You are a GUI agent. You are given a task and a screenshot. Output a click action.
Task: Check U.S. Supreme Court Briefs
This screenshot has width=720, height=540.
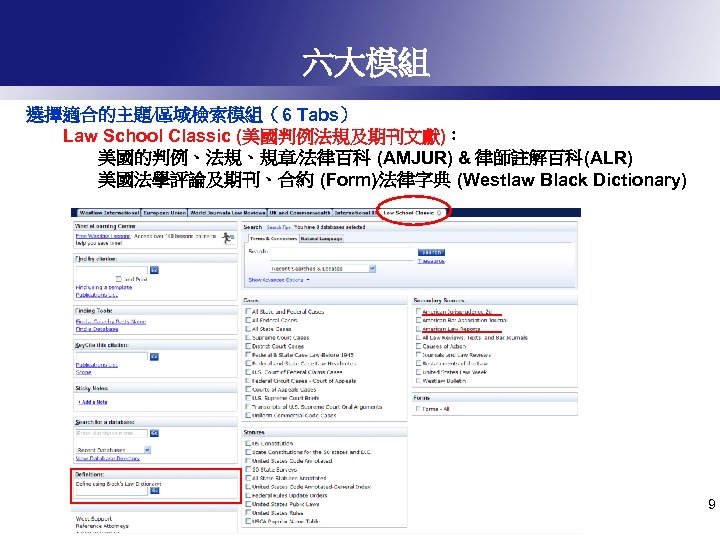pos(248,398)
